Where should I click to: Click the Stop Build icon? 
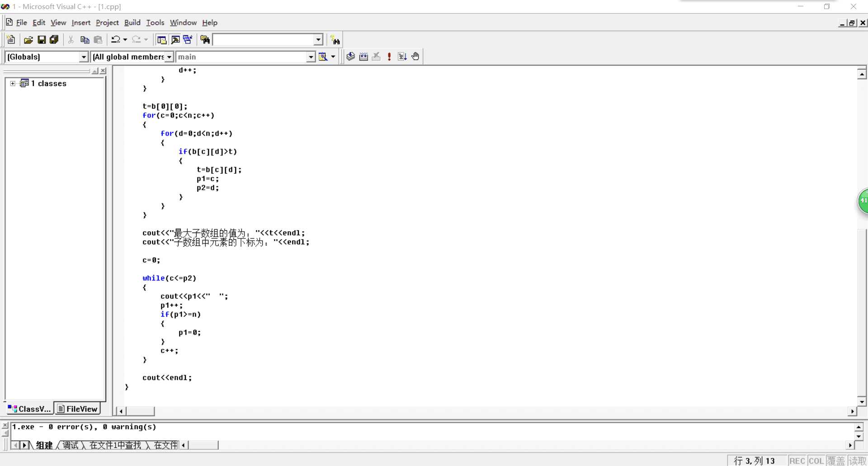(x=376, y=57)
